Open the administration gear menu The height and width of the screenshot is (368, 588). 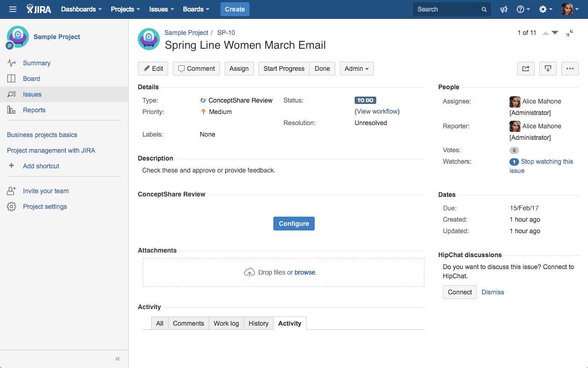(545, 9)
